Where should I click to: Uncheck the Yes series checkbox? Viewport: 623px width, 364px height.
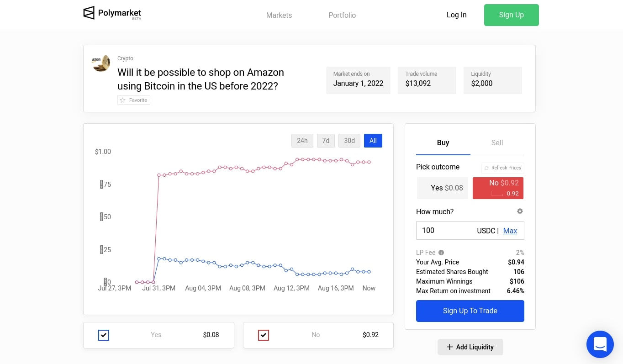click(104, 335)
